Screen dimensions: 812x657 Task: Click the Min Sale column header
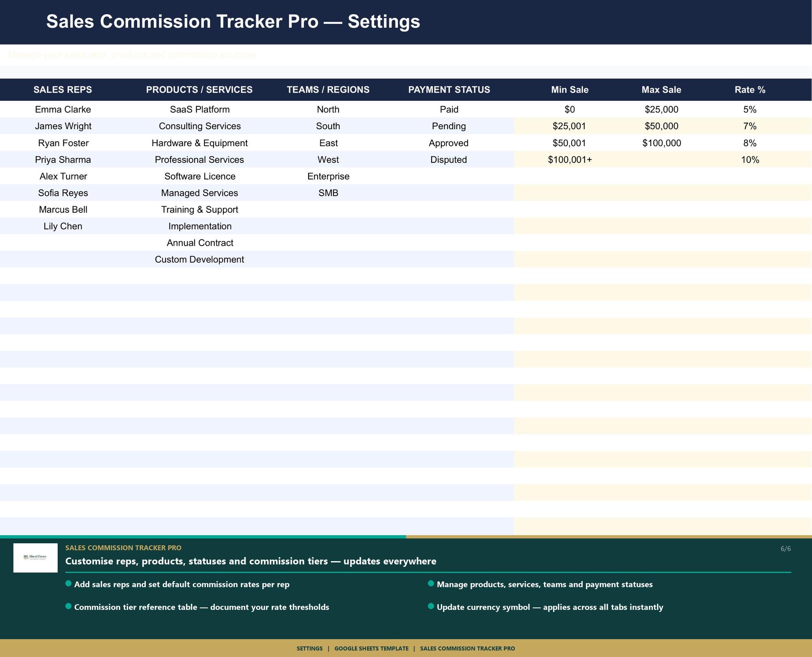coord(570,90)
